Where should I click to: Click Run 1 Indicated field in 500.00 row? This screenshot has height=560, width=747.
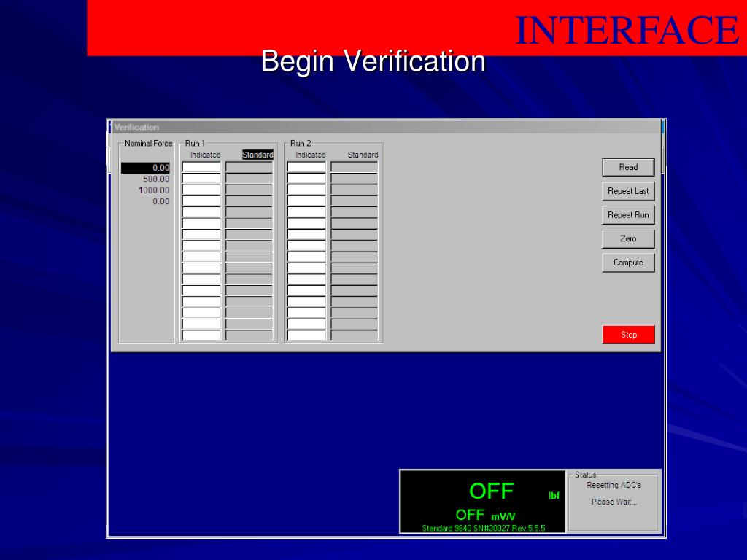tap(201, 179)
